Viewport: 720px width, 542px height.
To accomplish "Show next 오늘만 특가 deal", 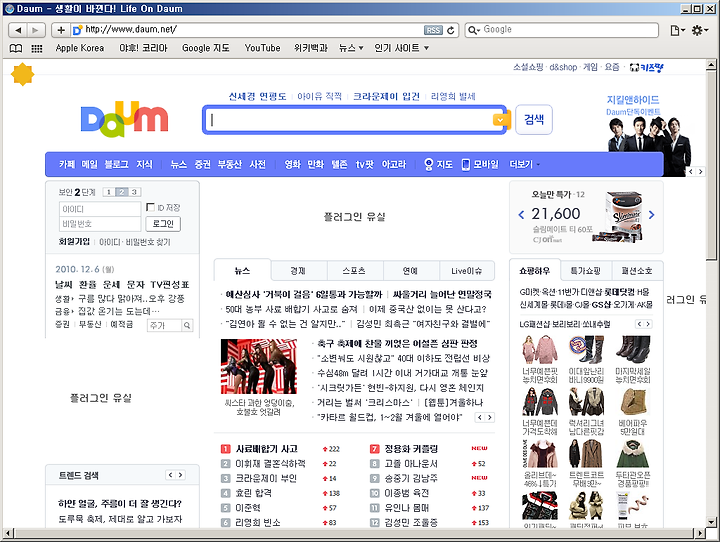I will (x=652, y=215).
